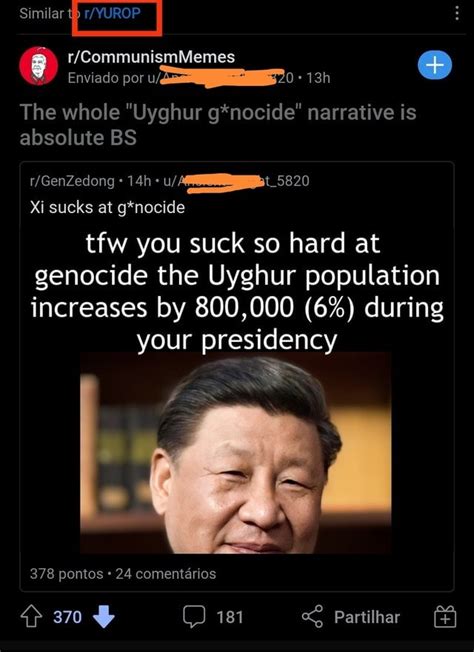The height and width of the screenshot is (652, 474).
Task: Upvote the post with the up arrow
Action: pyautogui.click(x=31, y=617)
